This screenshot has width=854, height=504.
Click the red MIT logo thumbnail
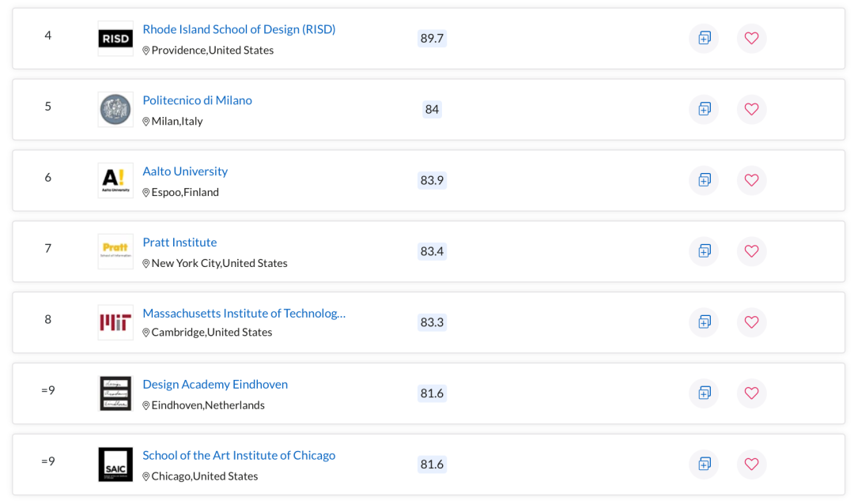coord(115,322)
